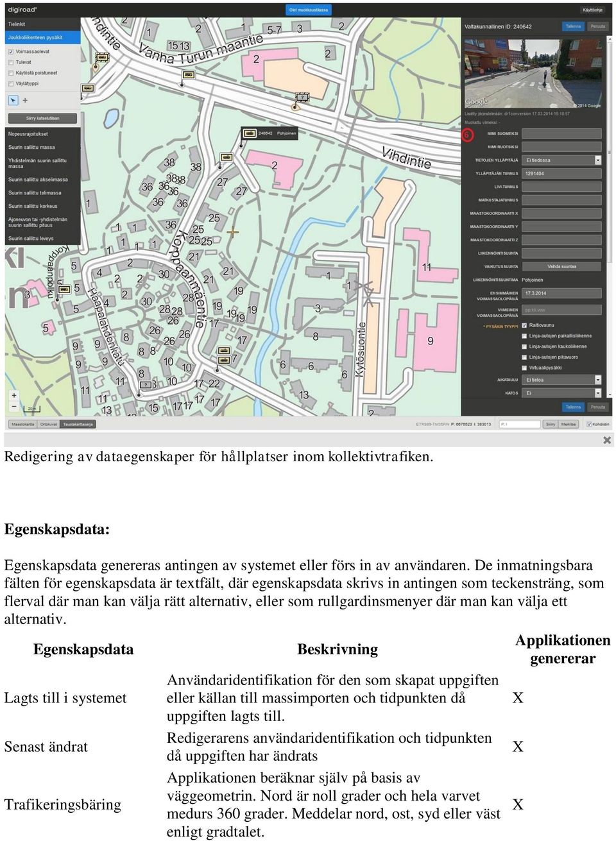This screenshot has height=841, width=616.
Task: Check Linja-autojen paikallisliikenne
Action: (525, 336)
